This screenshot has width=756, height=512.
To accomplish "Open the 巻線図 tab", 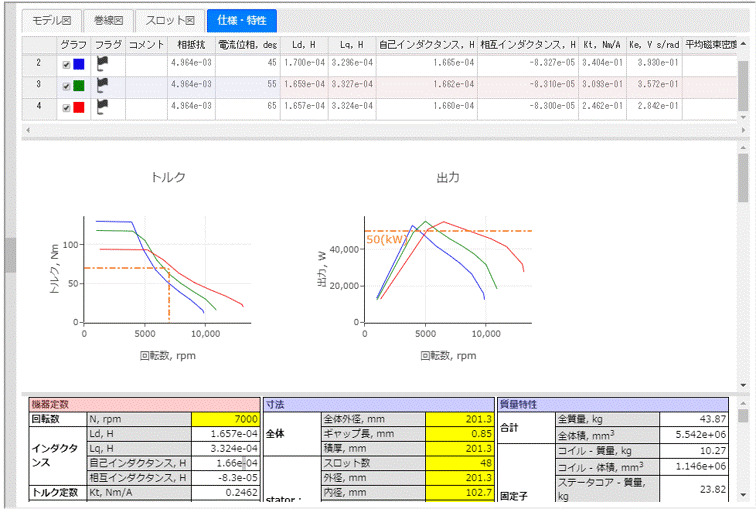I will [x=107, y=20].
